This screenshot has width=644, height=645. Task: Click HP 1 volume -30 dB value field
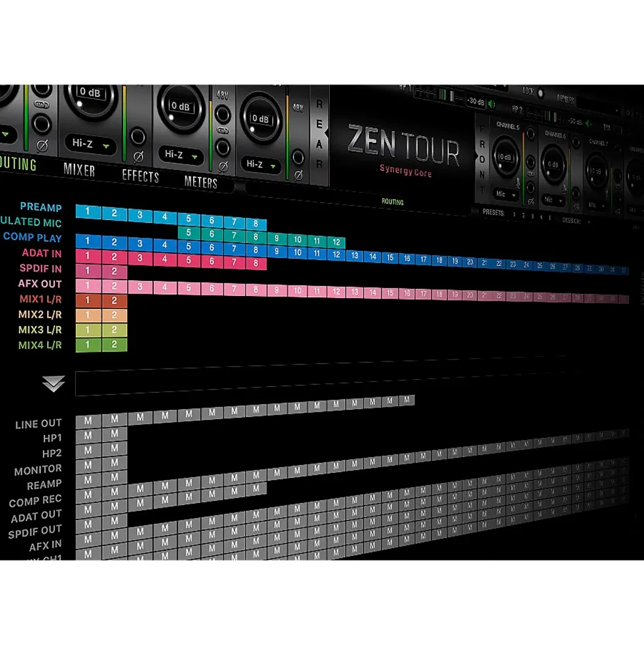[x=476, y=101]
